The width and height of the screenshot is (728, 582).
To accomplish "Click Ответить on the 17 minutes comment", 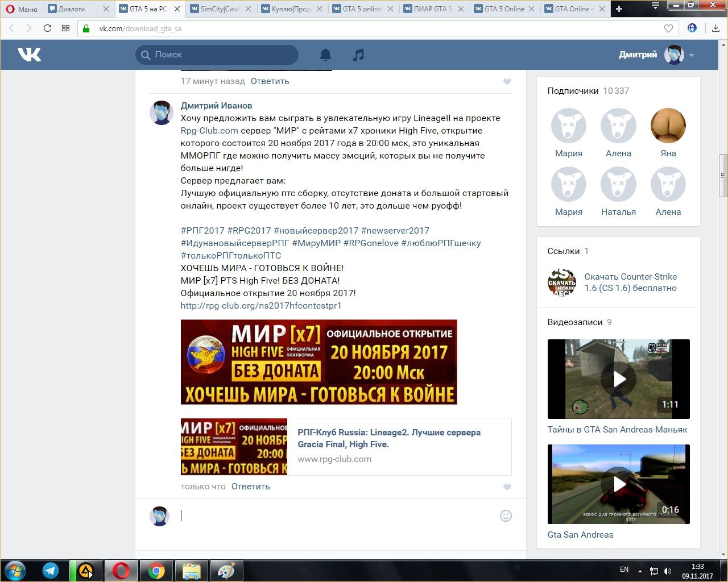I will (x=270, y=81).
